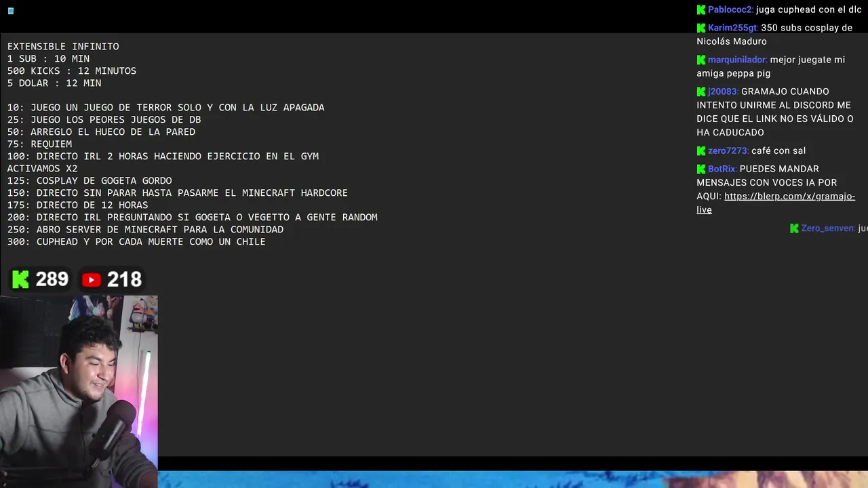The width and height of the screenshot is (868, 488).
Task: Click goal 150 'MINECRAFT HARDCORE' line
Action: [178, 193]
